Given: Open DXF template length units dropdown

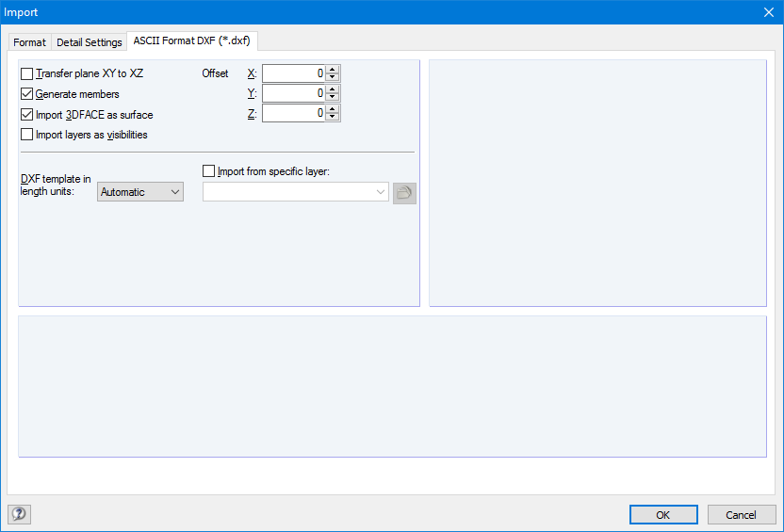Looking at the screenshot, I should [140, 192].
